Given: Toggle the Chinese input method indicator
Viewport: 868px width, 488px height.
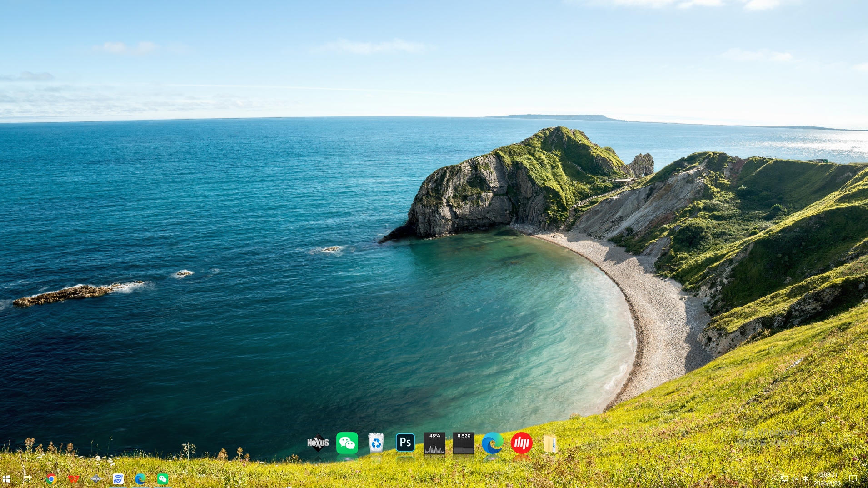Looking at the screenshot, I should [805, 478].
